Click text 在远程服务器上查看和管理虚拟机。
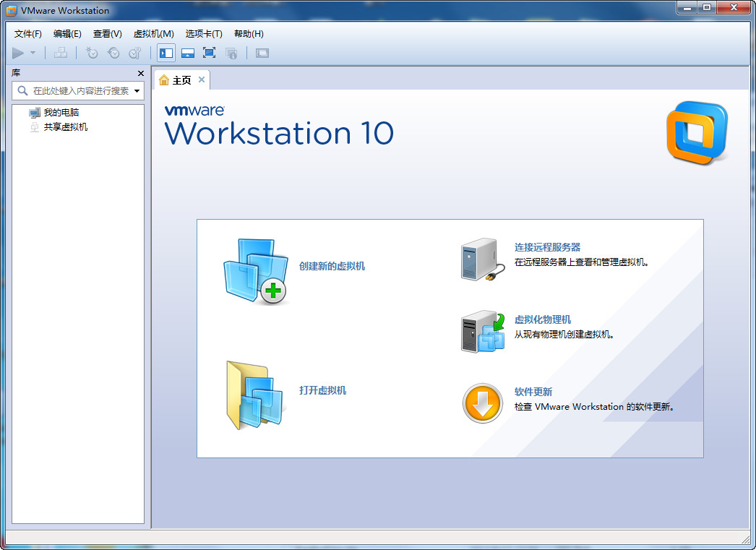The height and width of the screenshot is (550, 756). (582, 262)
